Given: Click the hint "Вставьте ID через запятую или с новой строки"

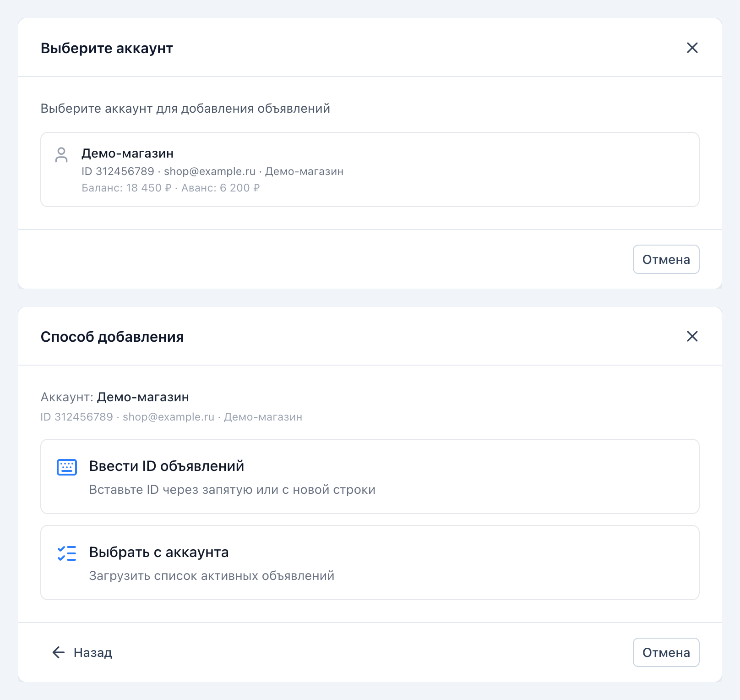Looking at the screenshot, I should (x=232, y=490).
